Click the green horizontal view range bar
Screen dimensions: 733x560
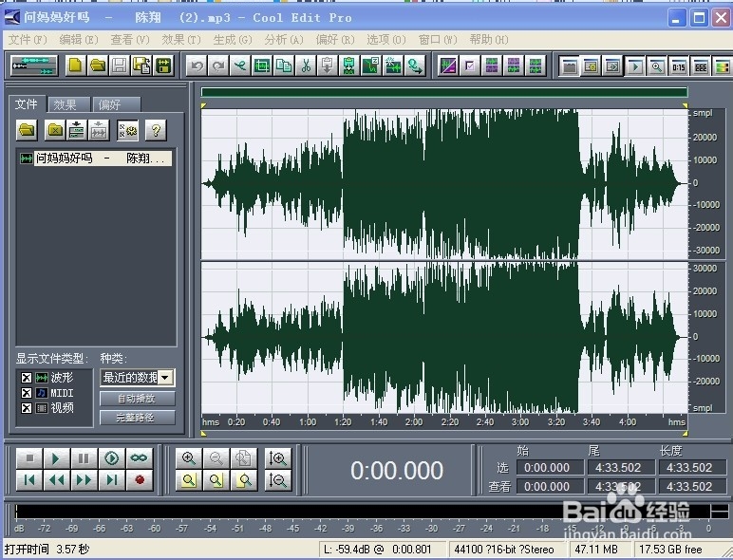444,92
